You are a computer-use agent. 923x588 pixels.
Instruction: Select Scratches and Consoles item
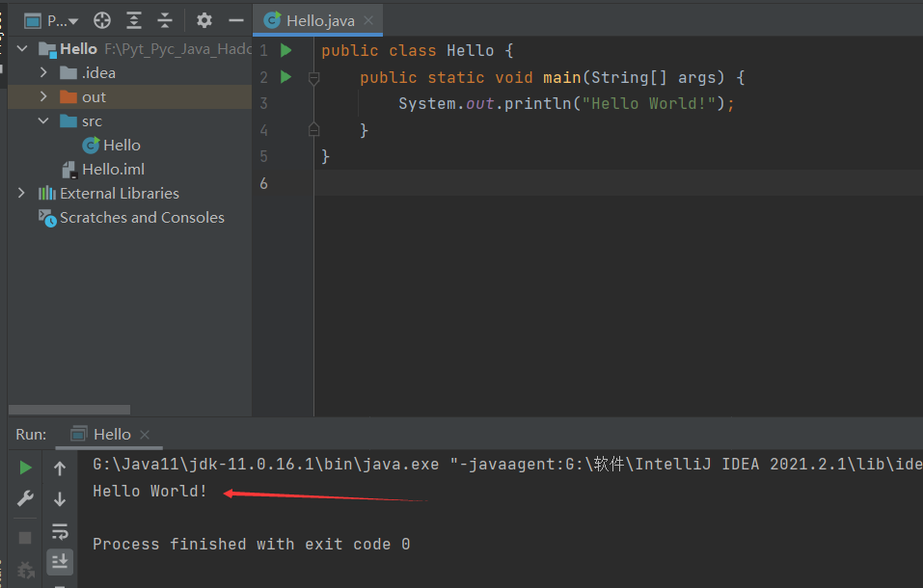(142, 218)
